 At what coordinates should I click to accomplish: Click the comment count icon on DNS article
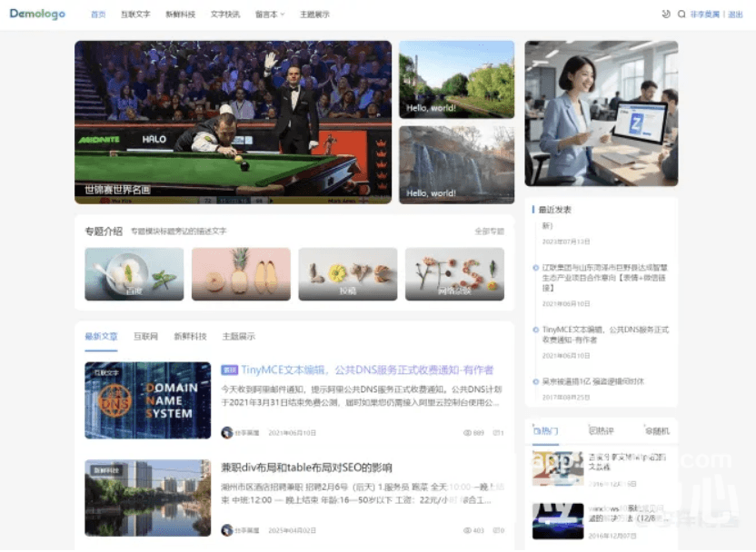pos(496,432)
